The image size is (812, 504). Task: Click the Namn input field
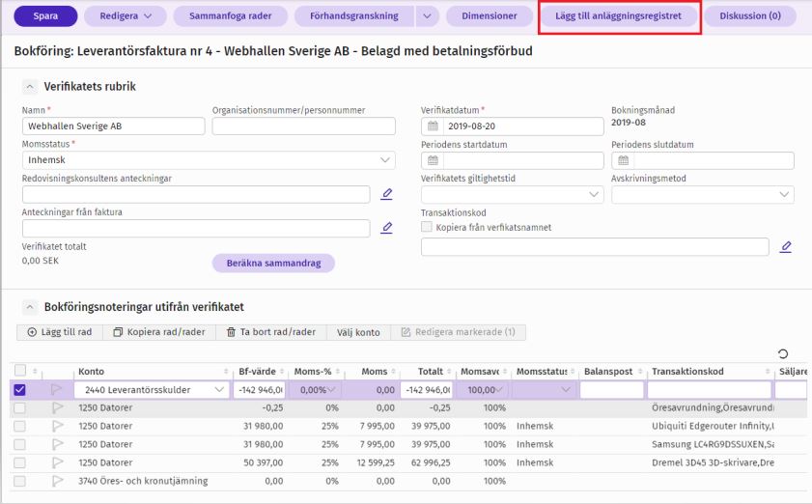point(113,126)
